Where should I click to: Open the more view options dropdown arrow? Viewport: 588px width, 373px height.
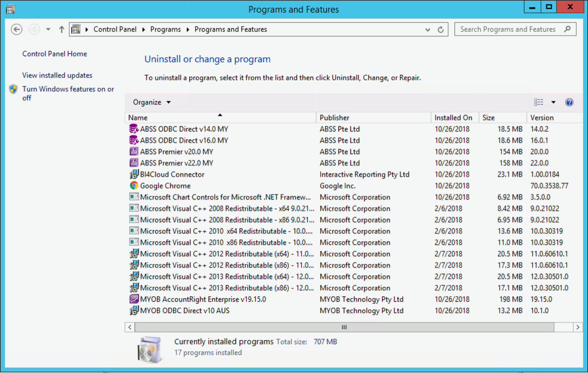pyautogui.click(x=553, y=102)
